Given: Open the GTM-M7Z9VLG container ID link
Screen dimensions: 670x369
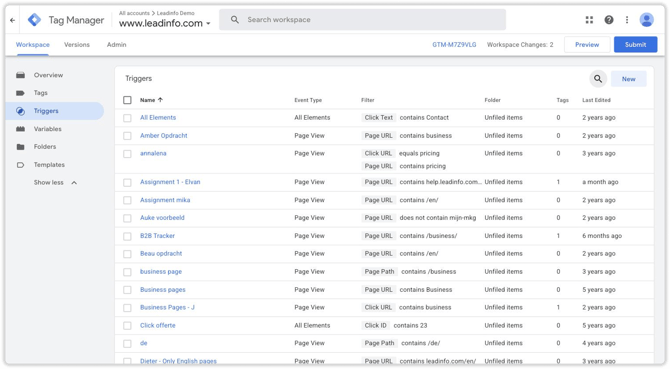Looking at the screenshot, I should tap(454, 44).
